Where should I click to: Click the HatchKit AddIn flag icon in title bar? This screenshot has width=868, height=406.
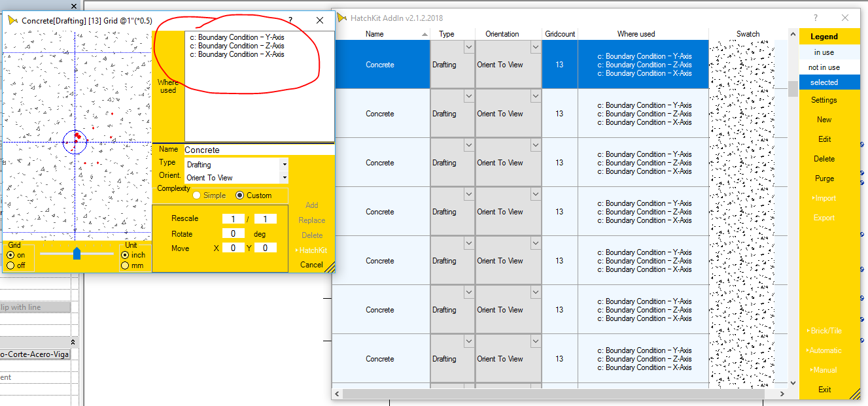pos(342,18)
